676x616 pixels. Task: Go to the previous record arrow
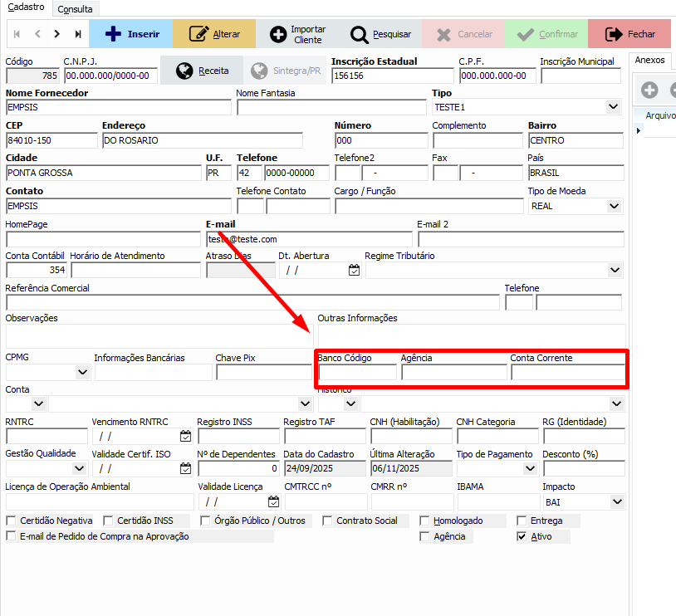tap(37, 34)
